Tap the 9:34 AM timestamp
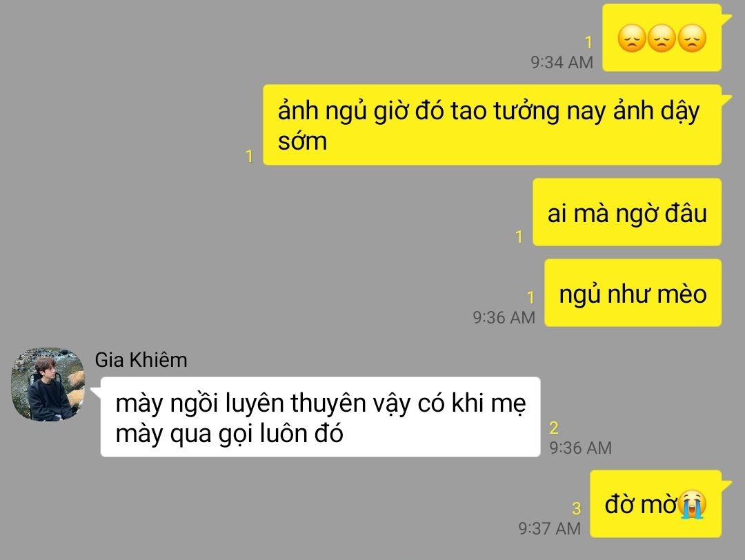The image size is (745, 560). click(x=562, y=62)
